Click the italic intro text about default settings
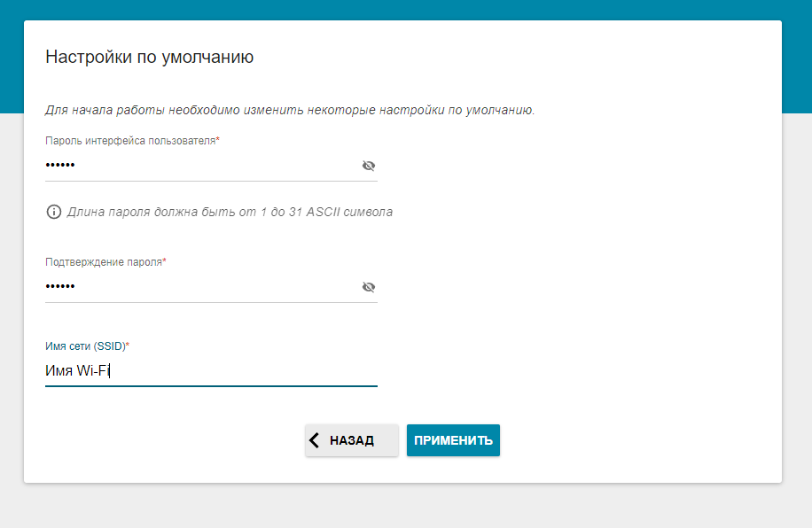 pyautogui.click(x=290, y=111)
